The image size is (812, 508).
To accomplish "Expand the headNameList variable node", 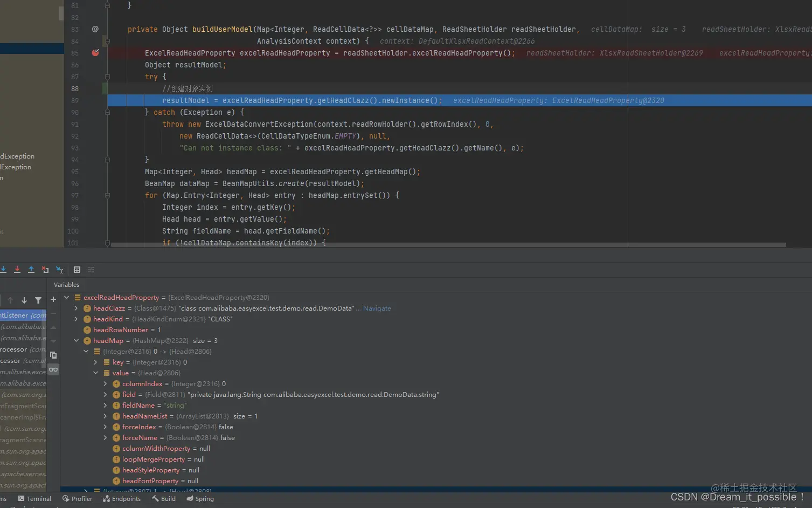I will [x=106, y=416].
